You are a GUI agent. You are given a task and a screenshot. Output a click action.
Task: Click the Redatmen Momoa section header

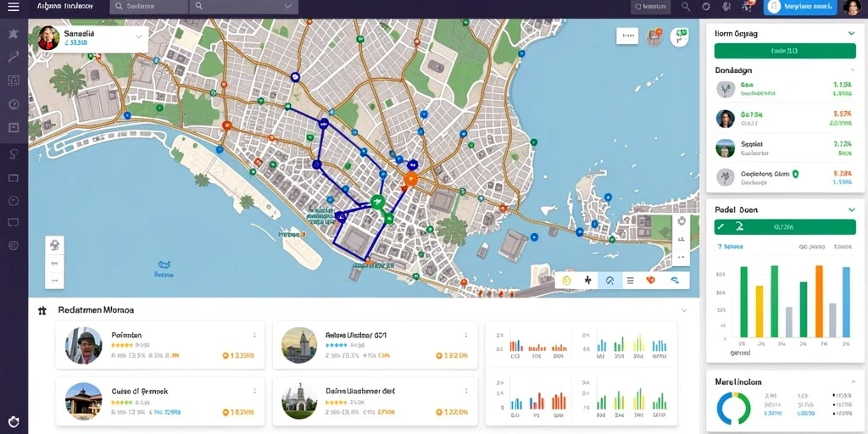tap(96, 310)
